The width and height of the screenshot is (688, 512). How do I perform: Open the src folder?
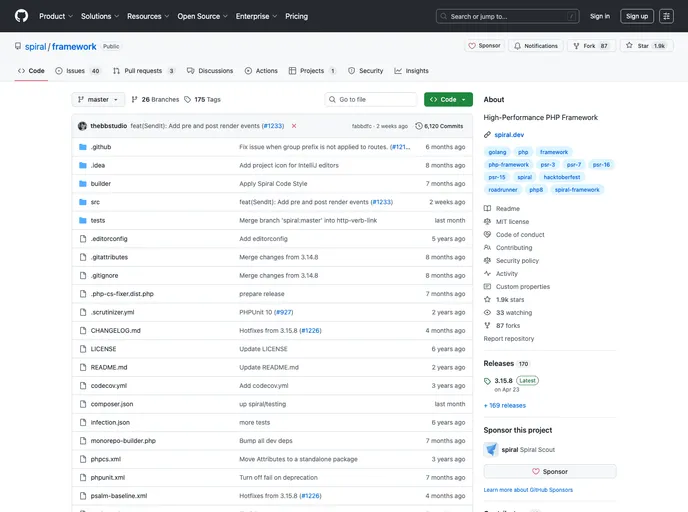(95, 202)
